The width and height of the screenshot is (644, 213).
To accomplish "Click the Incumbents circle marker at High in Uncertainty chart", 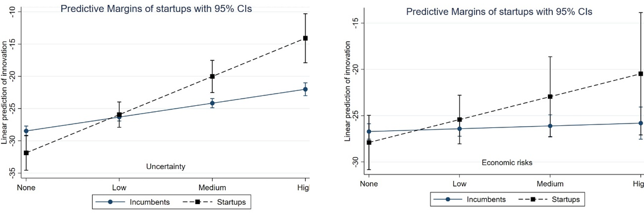I will pos(305,89).
